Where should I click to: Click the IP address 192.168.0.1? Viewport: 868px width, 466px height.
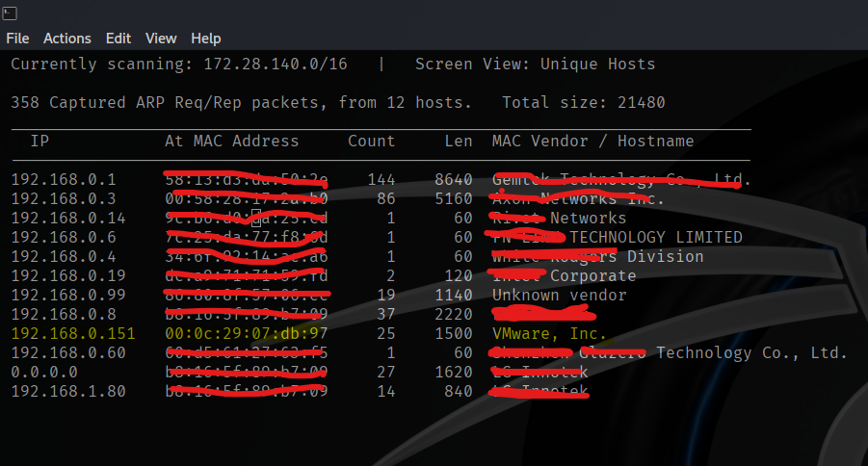point(64,179)
